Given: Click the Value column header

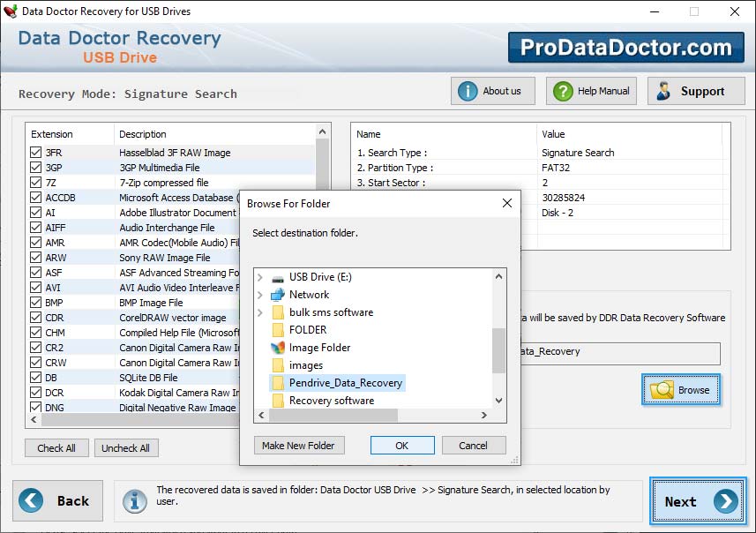Looking at the screenshot, I should [630, 134].
